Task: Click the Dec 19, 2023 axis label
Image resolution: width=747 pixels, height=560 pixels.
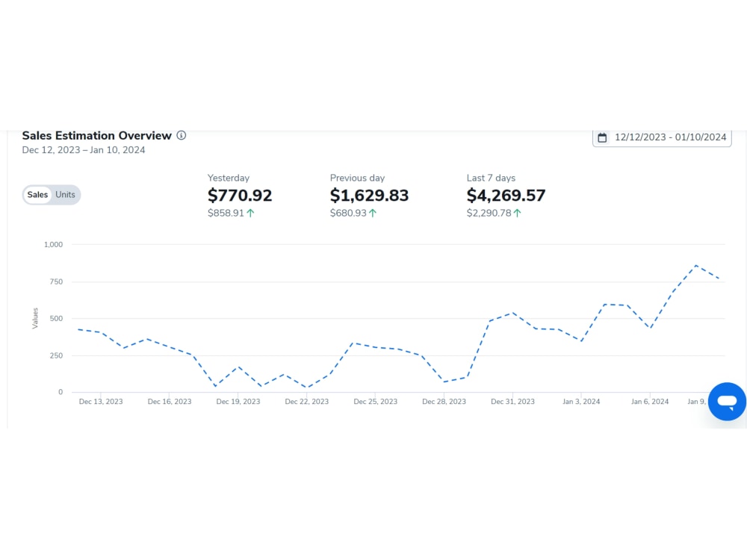Action: click(x=238, y=402)
